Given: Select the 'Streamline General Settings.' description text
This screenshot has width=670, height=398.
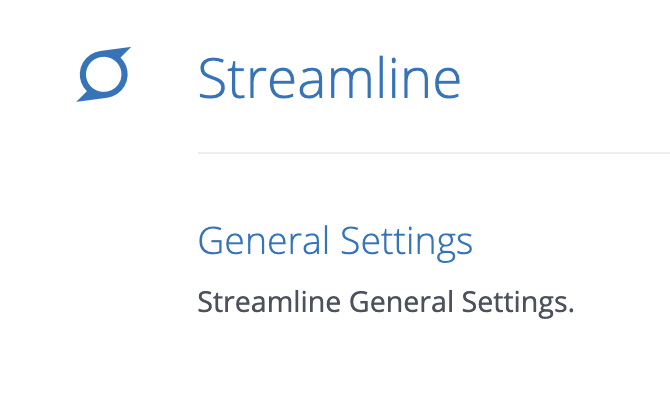Looking at the screenshot, I should point(385,302).
